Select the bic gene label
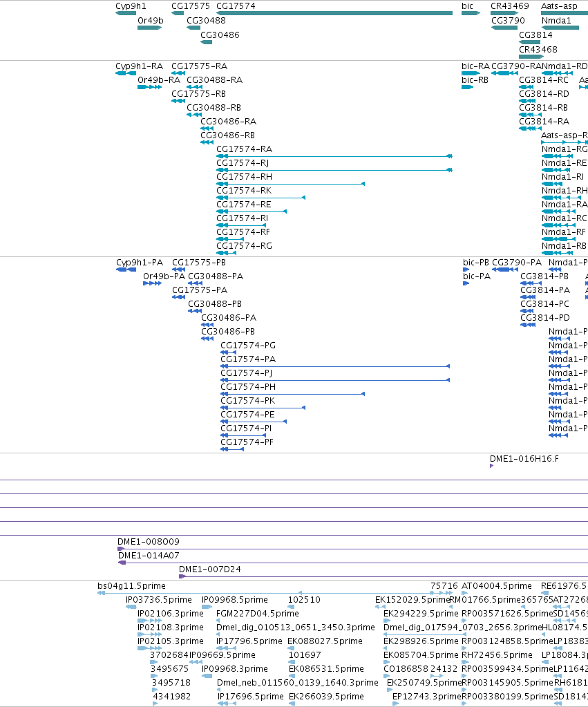Screen dimensions: 588x707 pos(468,6)
